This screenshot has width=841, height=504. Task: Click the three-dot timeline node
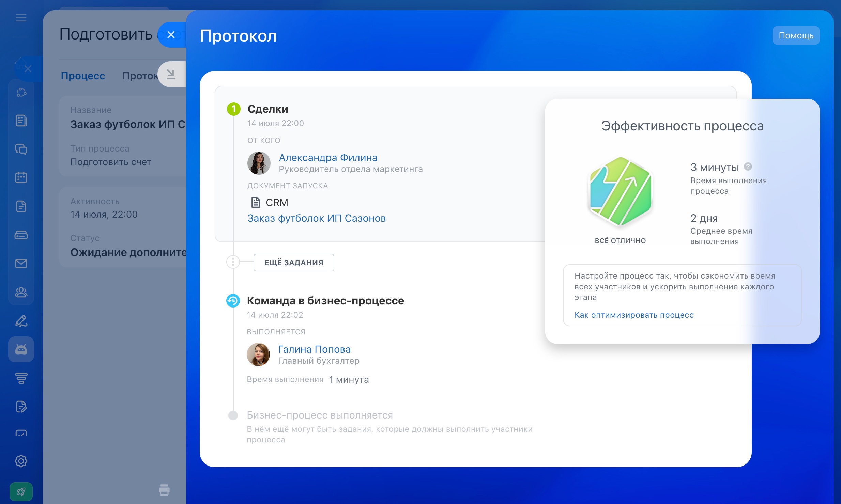[233, 262]
